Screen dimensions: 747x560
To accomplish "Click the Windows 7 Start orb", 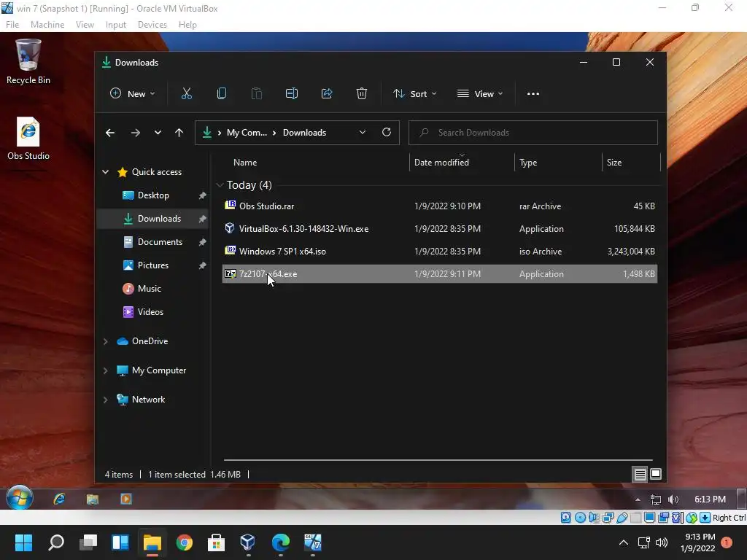I will (20, 499).
